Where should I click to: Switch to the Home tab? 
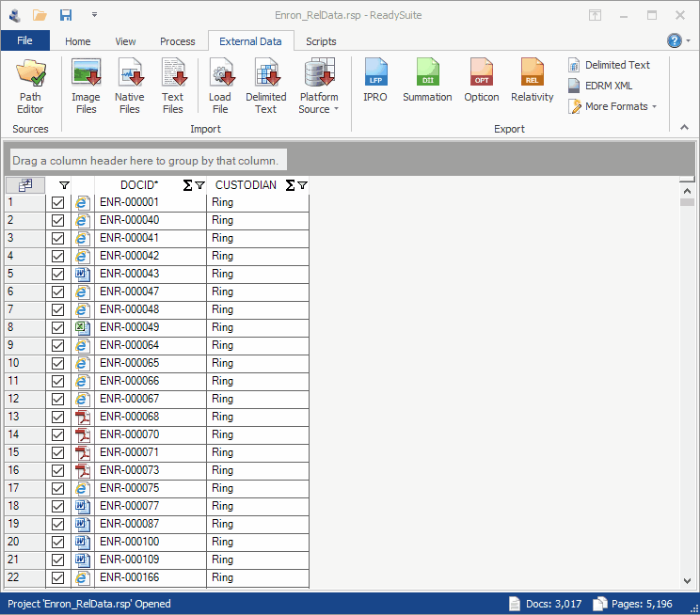[x=78, y=41]
